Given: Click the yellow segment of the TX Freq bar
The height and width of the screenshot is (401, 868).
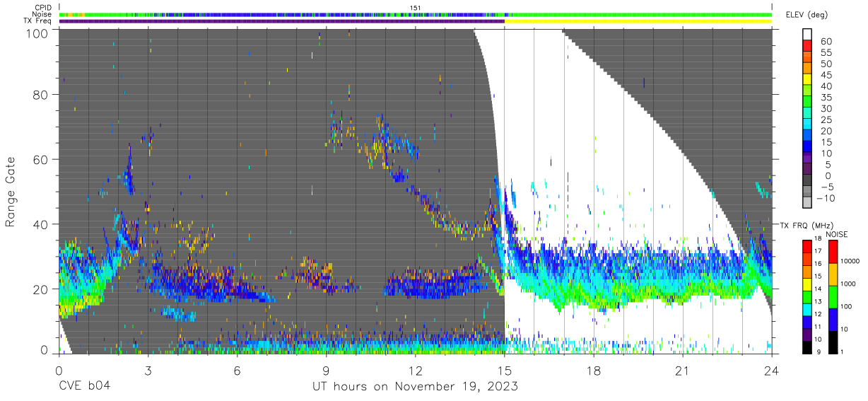Looking at the screenshot, I should point(638,21).
